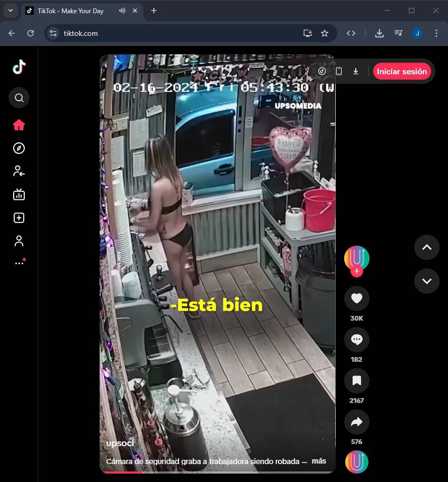Click the Iniciar sesión button
Image resolution: width=448 pixels, height=482 pixels.
tap(402, 71)
